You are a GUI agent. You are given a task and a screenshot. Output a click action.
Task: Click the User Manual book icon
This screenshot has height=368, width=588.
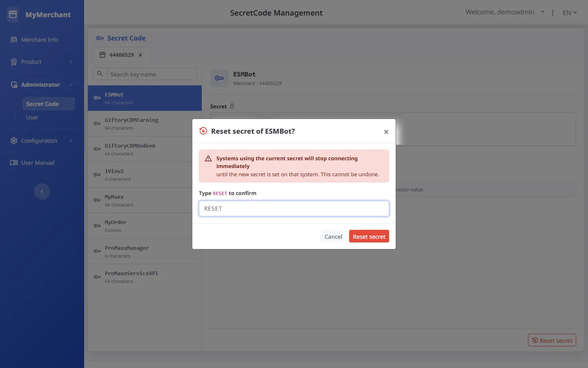(14, 163)
